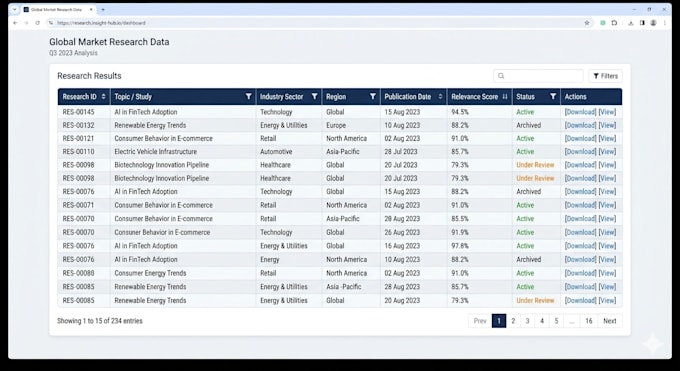View the RES-00132 Renewable Energy Trends entry
Screen dimensions: 680x371
coord(607,125)
